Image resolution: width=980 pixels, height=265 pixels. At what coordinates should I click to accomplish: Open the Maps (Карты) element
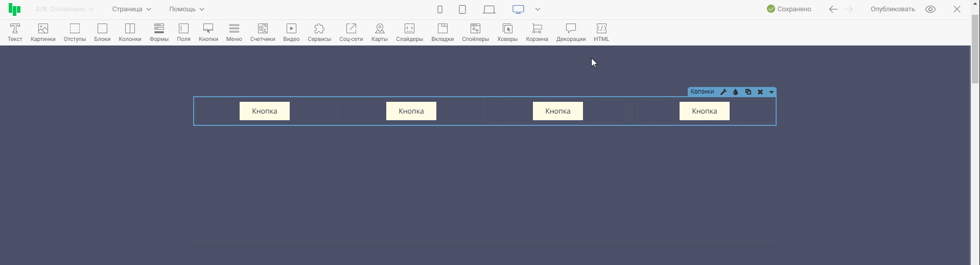point(379,32)
